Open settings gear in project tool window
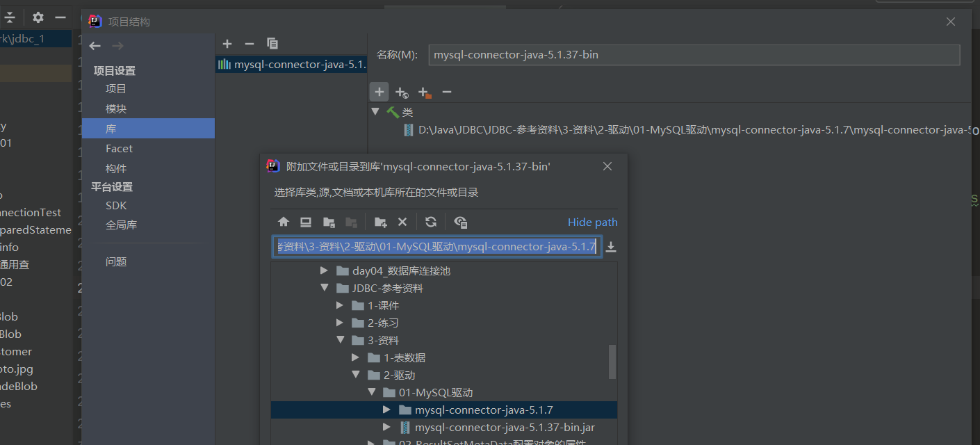 (x=38, y=17)
